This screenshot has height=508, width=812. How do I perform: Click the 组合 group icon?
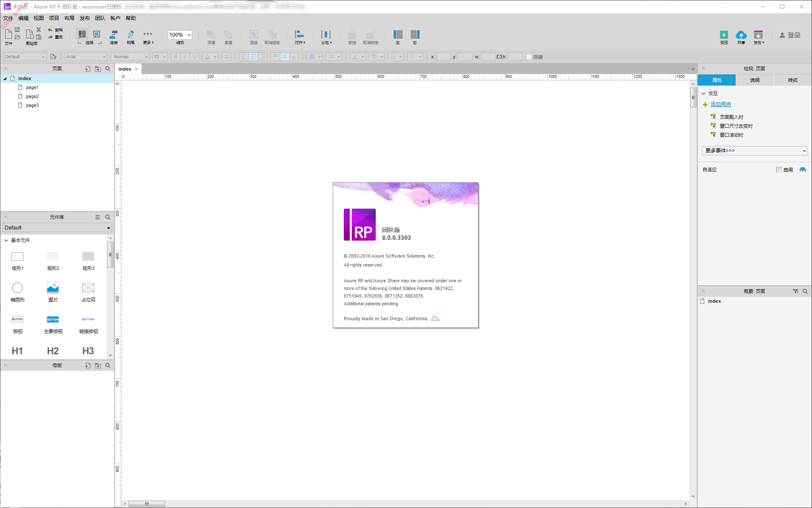[254, 34]
